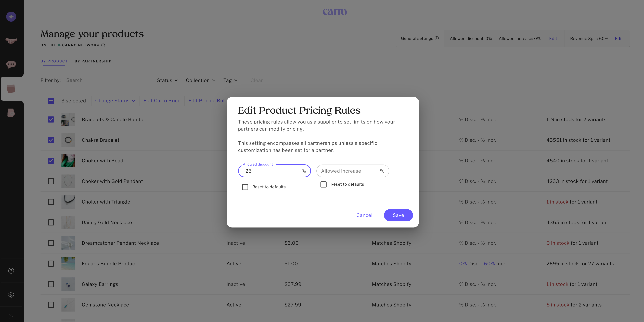Open the Collection filter dropdown
The width and height of the screenshot is (644, 322).
point(200,80)
